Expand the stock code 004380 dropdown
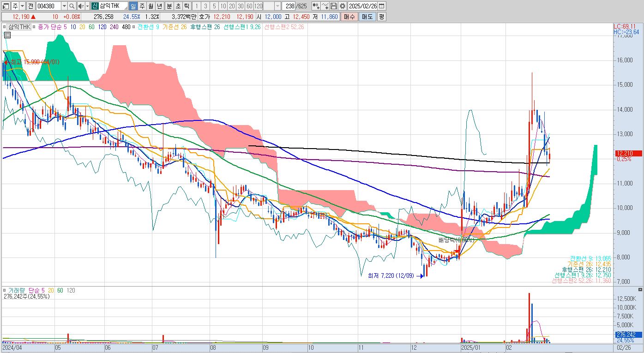The height and width of the screenshot is (353, 644). tap(64, 6)
